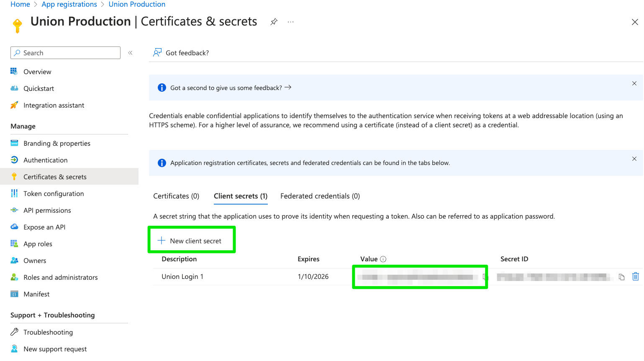Focus the sidebar Search field
Screen dimensions: 644x361
point(66,53)
